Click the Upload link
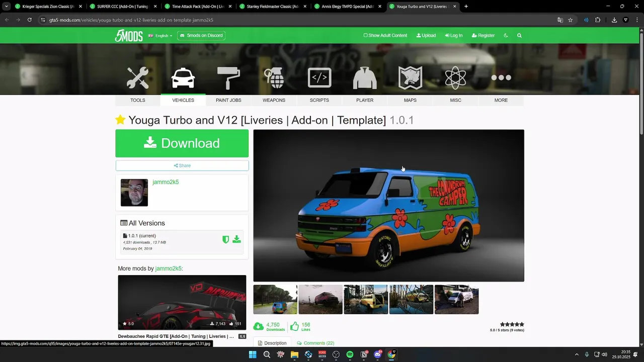This screenshot has width=644, height=362. pos(426,36)
